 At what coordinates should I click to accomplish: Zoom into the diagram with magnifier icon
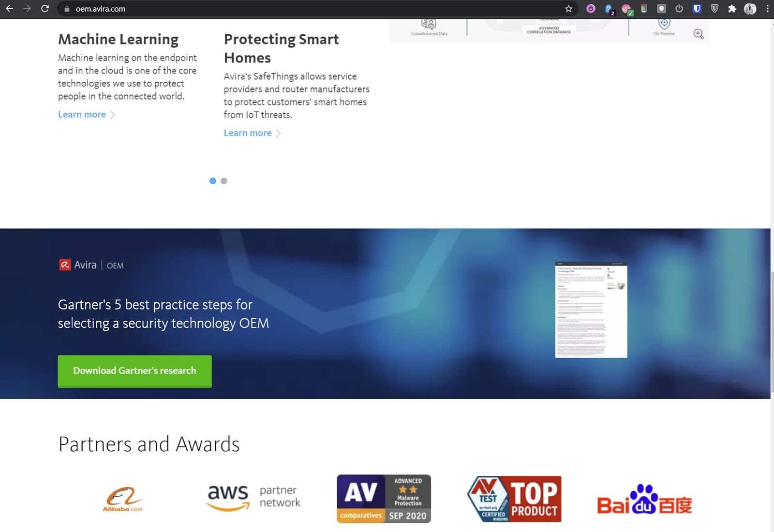click(699, 34)
